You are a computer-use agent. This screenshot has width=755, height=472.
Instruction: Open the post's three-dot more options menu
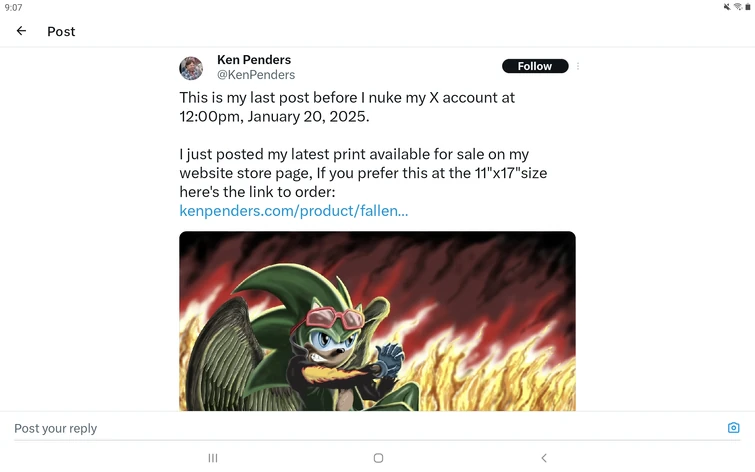coord(578,67)
